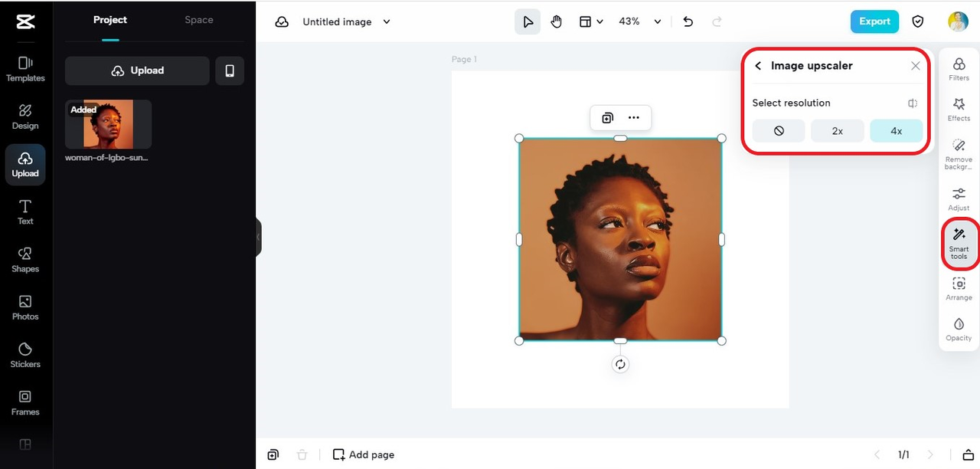Open the canvas layout dropdown
980x469 pixels.
tap(591, 21)
